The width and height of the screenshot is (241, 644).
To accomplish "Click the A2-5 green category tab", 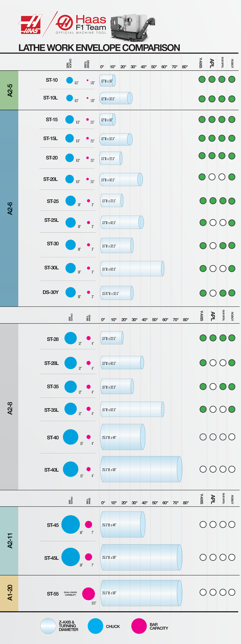I will pos(9,90).
